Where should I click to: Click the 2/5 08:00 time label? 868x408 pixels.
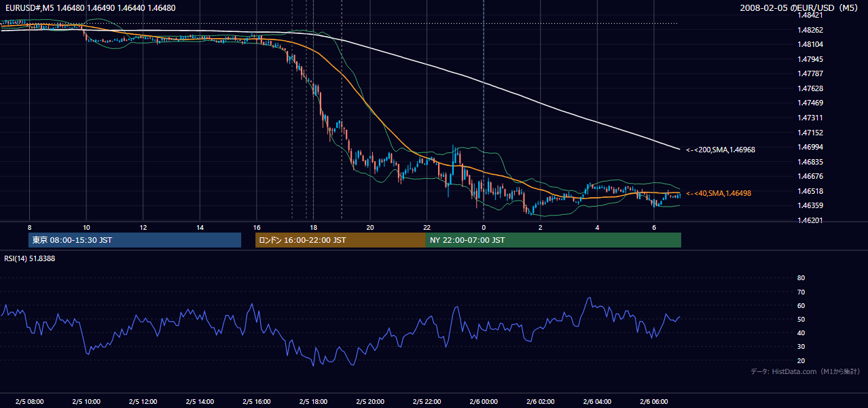click(29, 402)
